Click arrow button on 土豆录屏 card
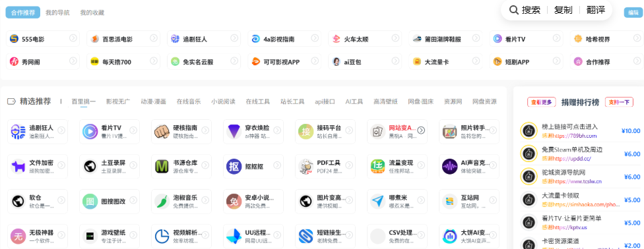This screenshot has width=644, height=249. [x=133, y=165]
